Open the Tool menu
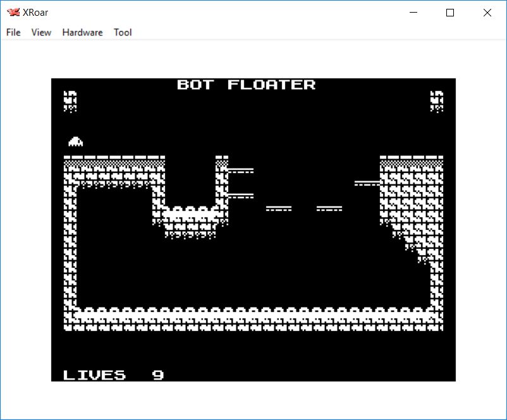This screenshot has height=420, width=507. (x=123, y=32)
